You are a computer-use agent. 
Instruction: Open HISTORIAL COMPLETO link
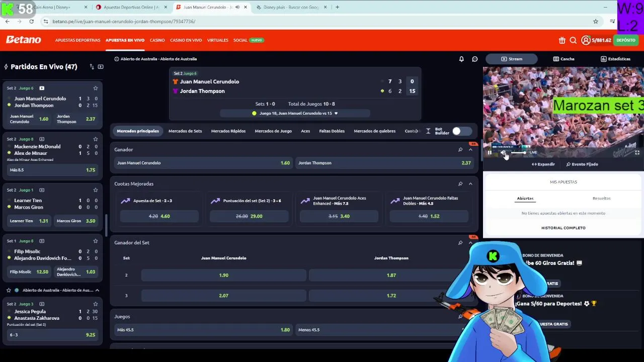(563, 228)
